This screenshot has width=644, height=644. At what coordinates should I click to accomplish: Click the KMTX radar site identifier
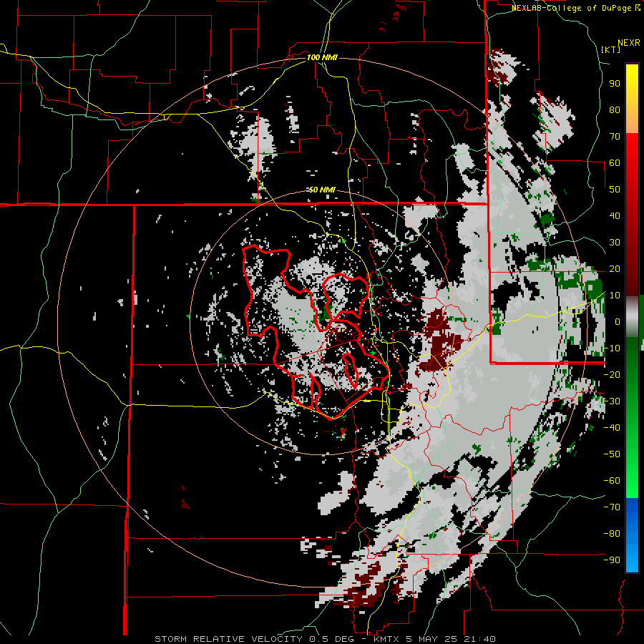coord(387,639)
